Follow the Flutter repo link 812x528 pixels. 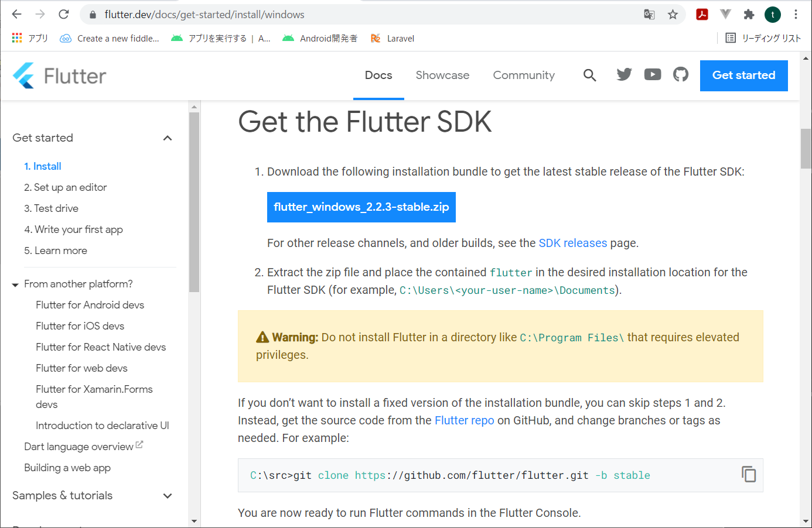tap(465, 420)
